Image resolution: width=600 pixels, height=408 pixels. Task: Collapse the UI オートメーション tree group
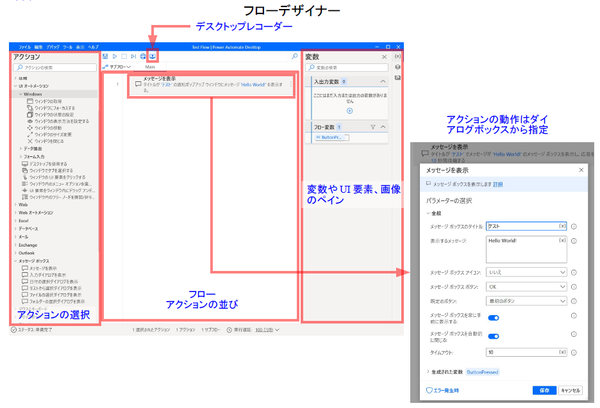tap(16, 86)
